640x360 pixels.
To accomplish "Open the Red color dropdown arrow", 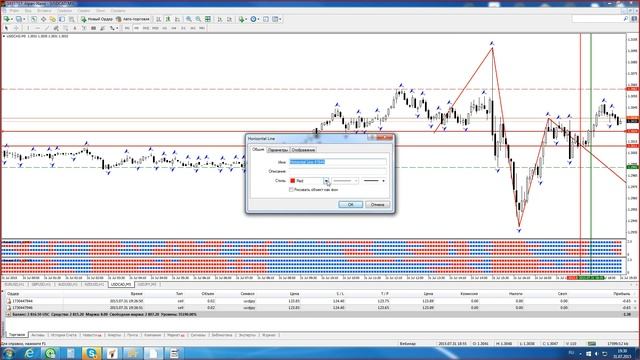I will pyautogui.click(x=326, y=180).
